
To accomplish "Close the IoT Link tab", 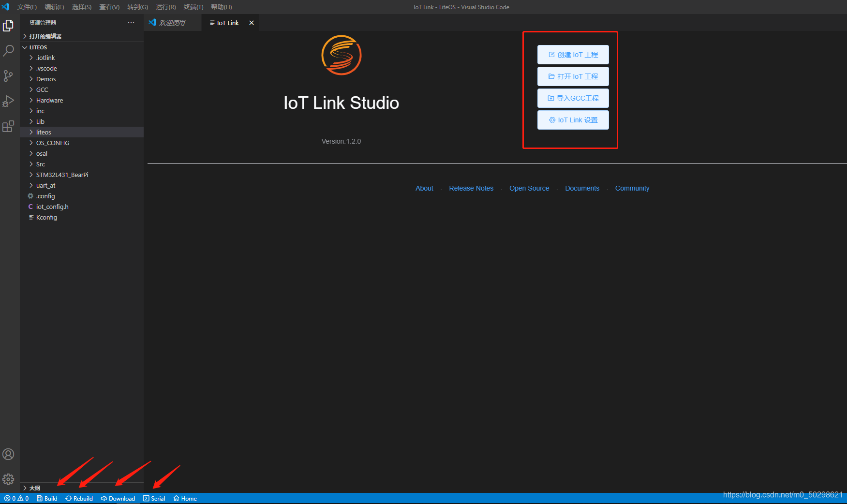I will tap(252, 23).
